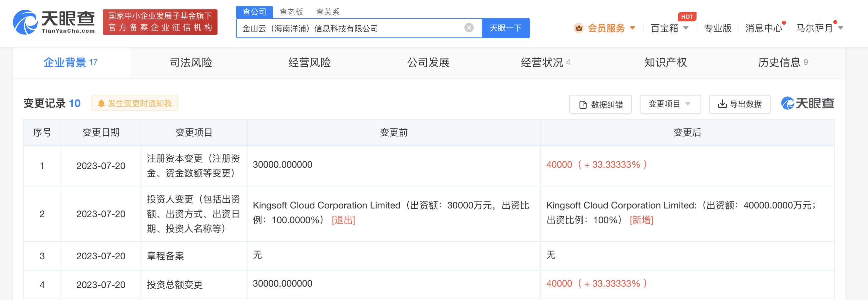
Task: Click the data correction document icon
Action: [582, 105]
